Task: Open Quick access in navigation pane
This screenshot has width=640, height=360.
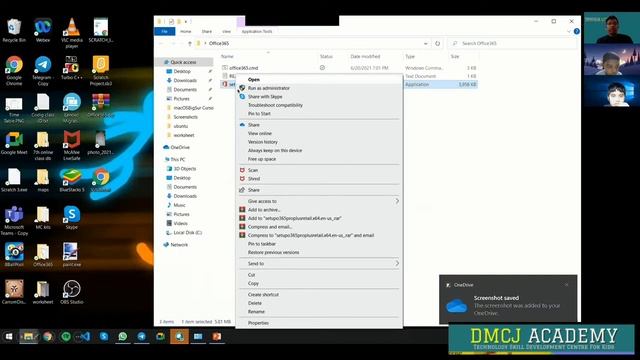Action: 184,62
